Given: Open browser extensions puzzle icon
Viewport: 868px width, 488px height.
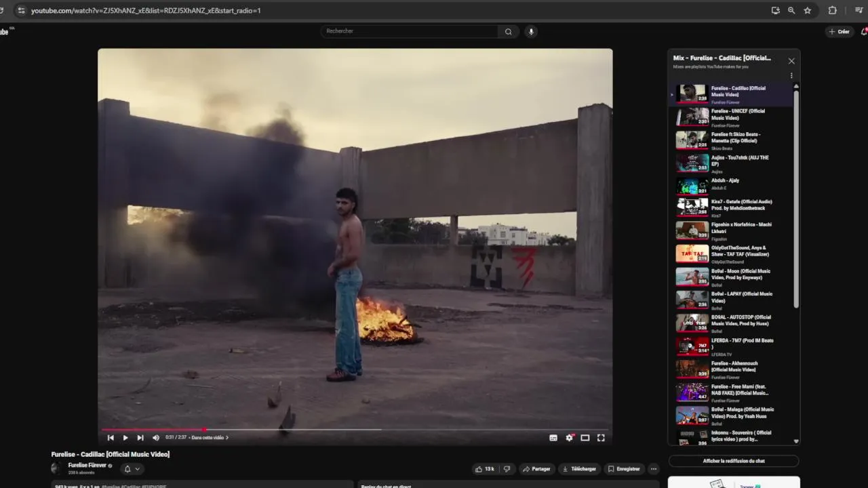Looking at the screenshot, I should (x=833, y=11).
